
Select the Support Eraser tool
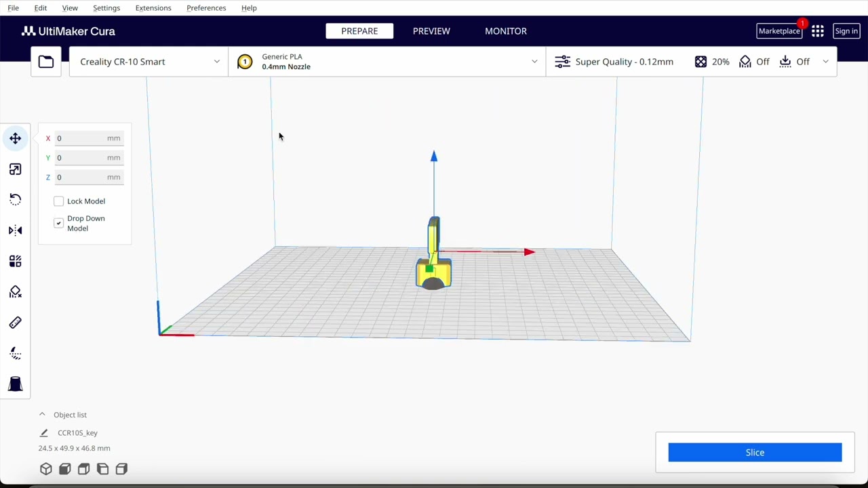15,354
